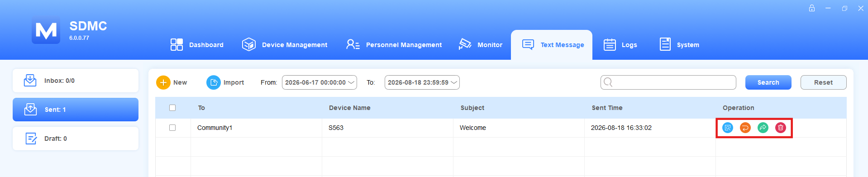Viewport: 868px width, 177px height.
Task: Delete the Welcome message
Action: pyautogui.click(x=781, y=128)
